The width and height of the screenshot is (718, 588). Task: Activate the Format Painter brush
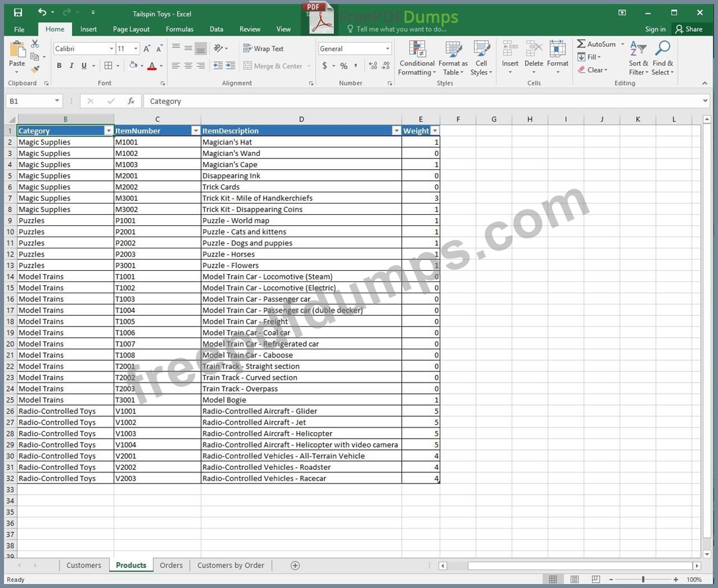pyautogui.click(x=35, y=69)
